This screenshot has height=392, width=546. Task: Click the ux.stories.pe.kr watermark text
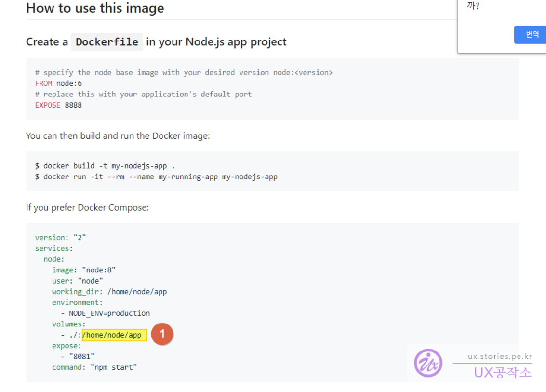pyautogui.click(x=499, y=357)
